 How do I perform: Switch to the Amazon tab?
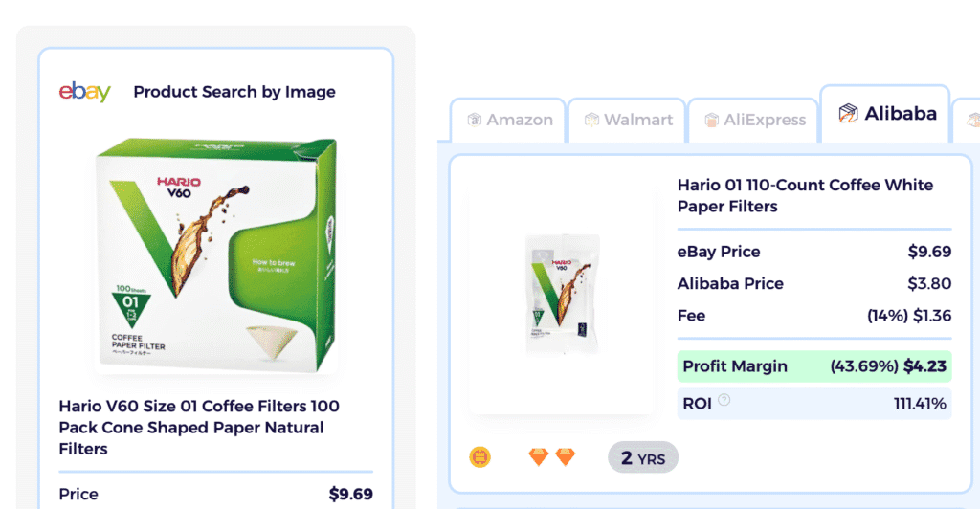509,120
